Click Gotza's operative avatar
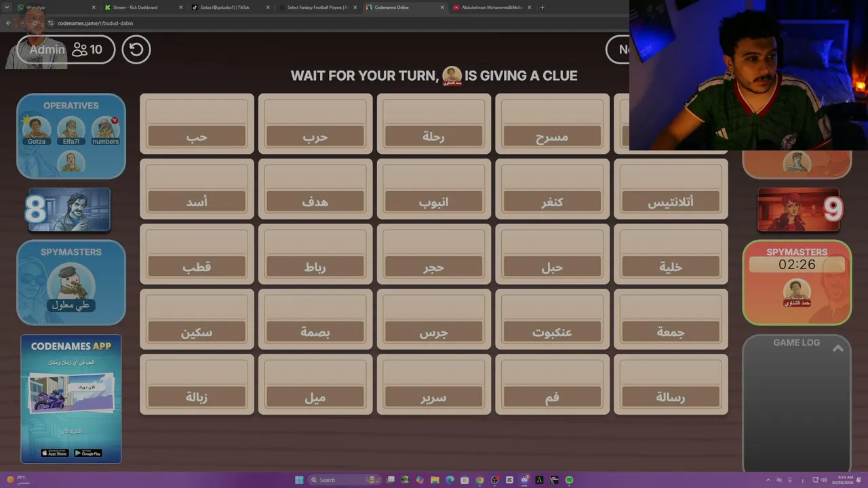Screen dimensions: 868x488 click(37, 128)
